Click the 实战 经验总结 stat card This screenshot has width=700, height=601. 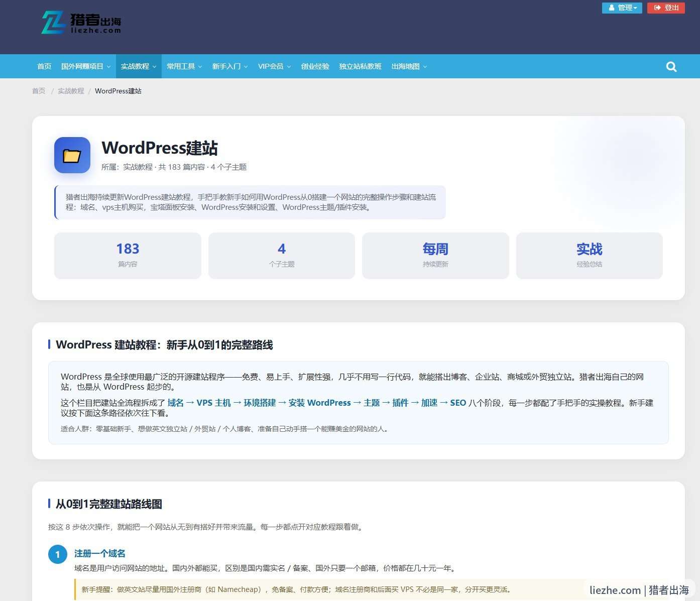[x=590, y=256]
